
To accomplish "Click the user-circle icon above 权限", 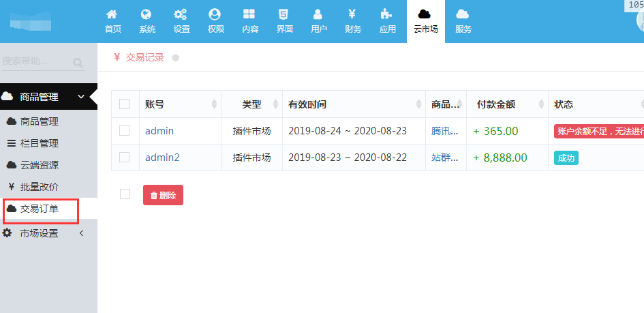I will tap(215, 14).
